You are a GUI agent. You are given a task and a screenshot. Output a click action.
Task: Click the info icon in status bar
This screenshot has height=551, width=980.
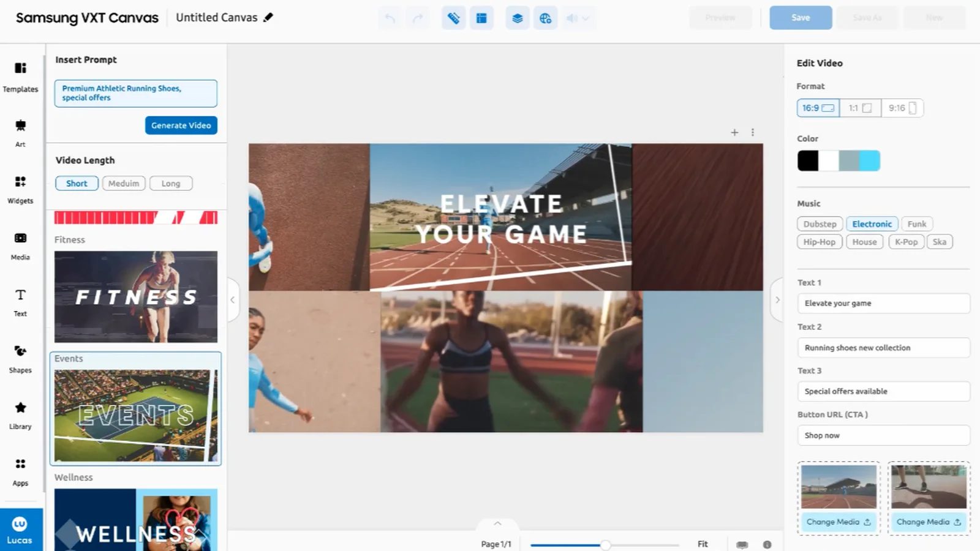(x=767, y=544)
